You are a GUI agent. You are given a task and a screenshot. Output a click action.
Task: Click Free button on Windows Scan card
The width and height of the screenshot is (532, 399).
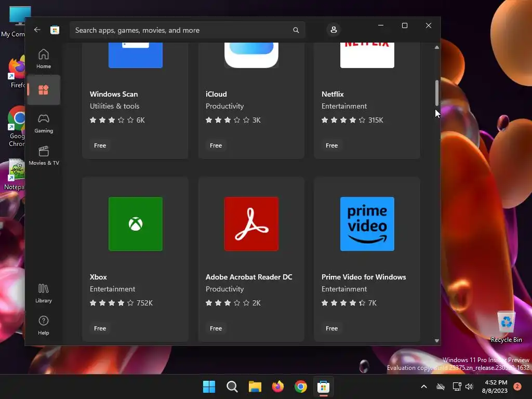pos(100,145)
